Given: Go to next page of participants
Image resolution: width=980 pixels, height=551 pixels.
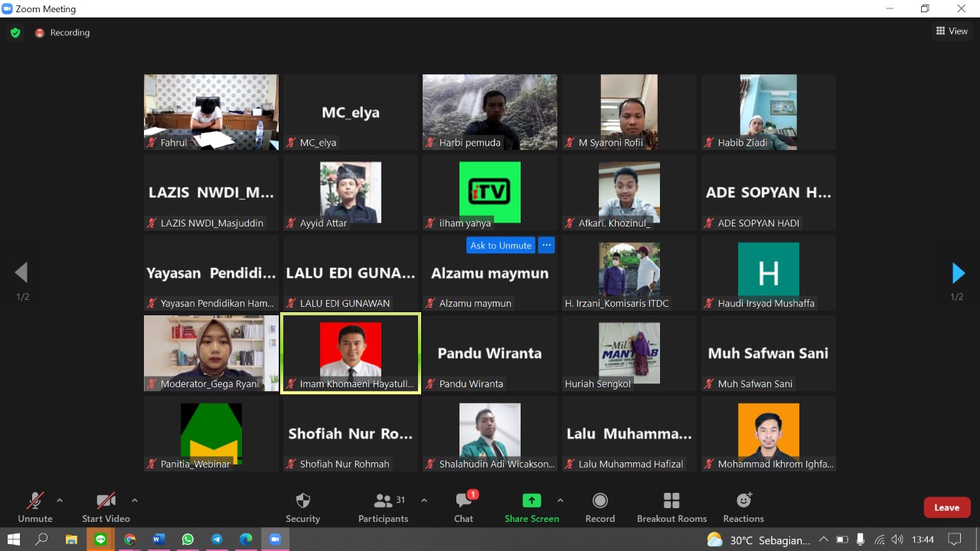Looking at the screenshot, I should tap(958, 272).
